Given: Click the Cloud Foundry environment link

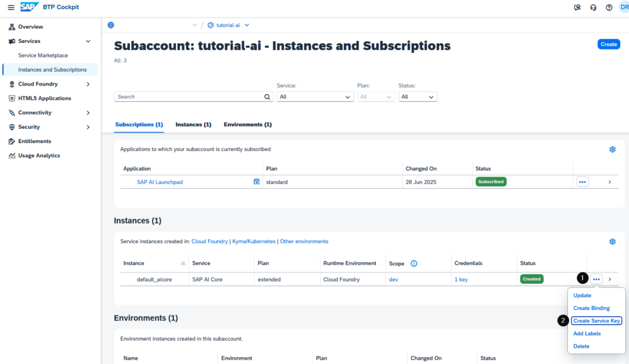Looking at the screenshot, I should pyautogui.click(x=209, y=241).
